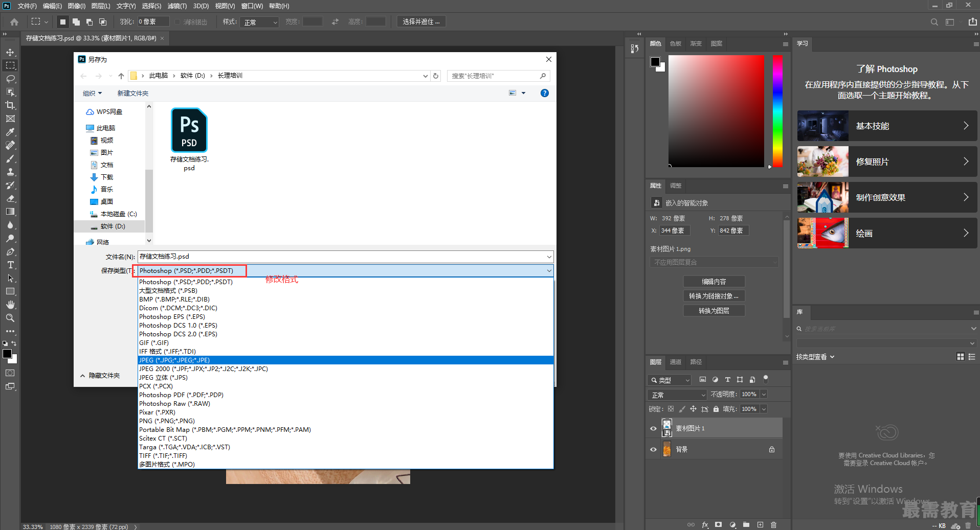Open the 滤镜(T) menu
980x530 pixels.
(177, 6)
